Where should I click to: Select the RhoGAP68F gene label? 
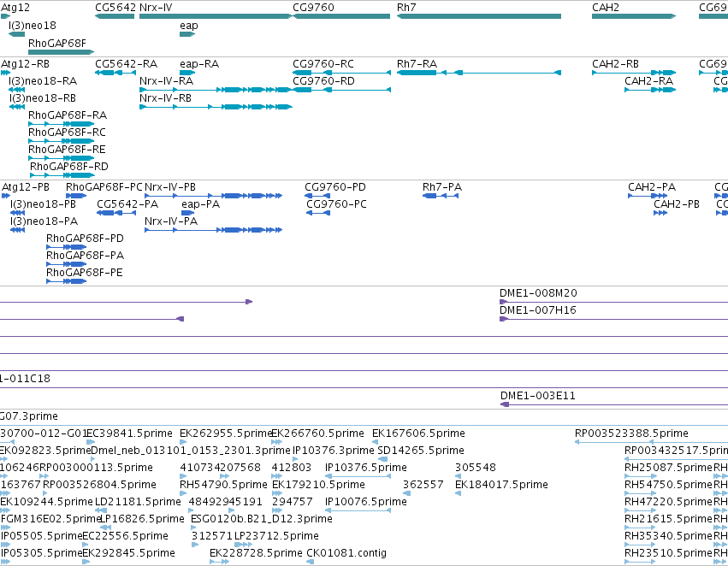pyautogui.click(x=57, y=43)
